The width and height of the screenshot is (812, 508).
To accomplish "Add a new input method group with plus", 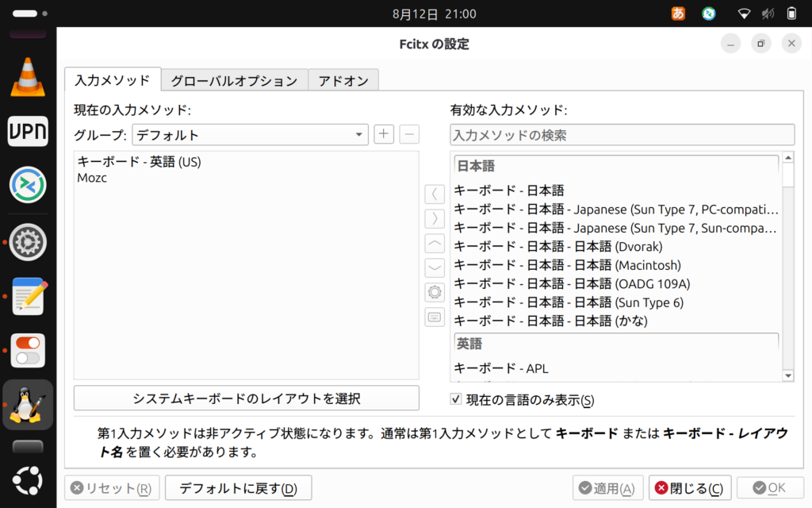I will [x=383, y=134].
